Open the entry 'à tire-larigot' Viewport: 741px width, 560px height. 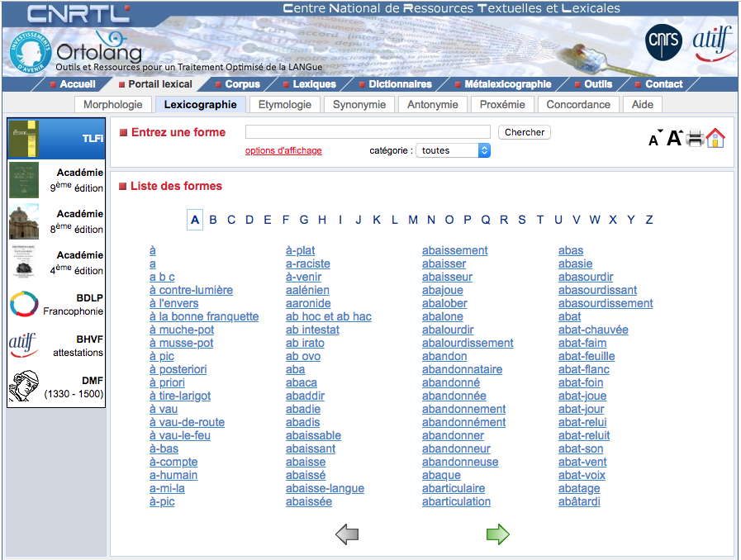coord(180,396)
